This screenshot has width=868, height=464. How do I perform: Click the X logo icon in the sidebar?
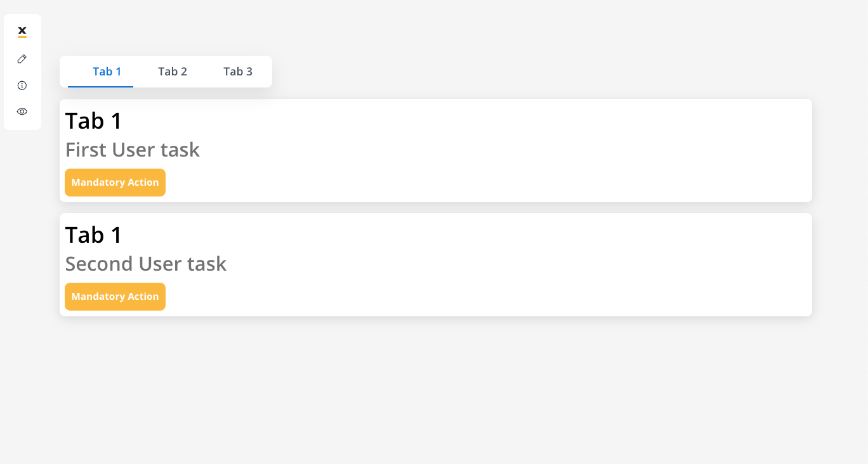pyautogui.click(x=22, y=32)
